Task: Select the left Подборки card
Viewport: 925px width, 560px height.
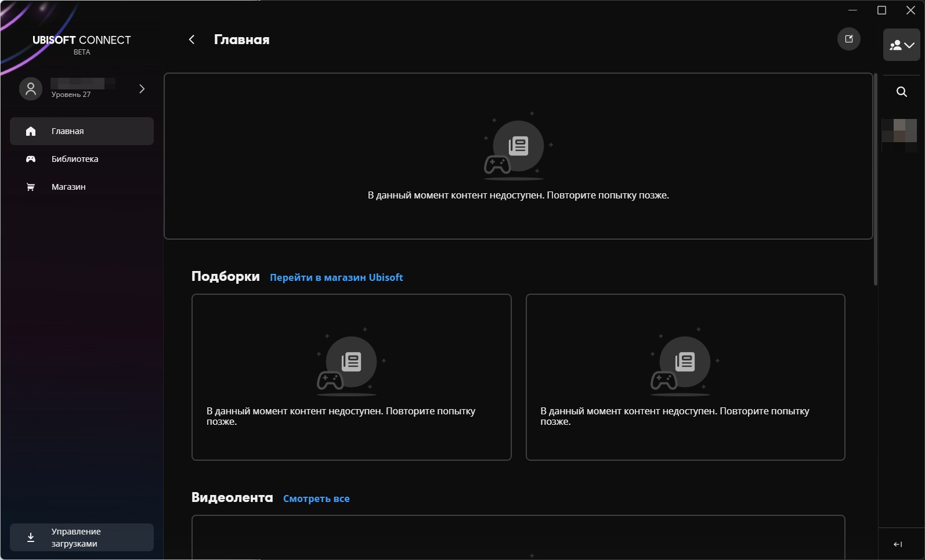Action: (351, 377)
